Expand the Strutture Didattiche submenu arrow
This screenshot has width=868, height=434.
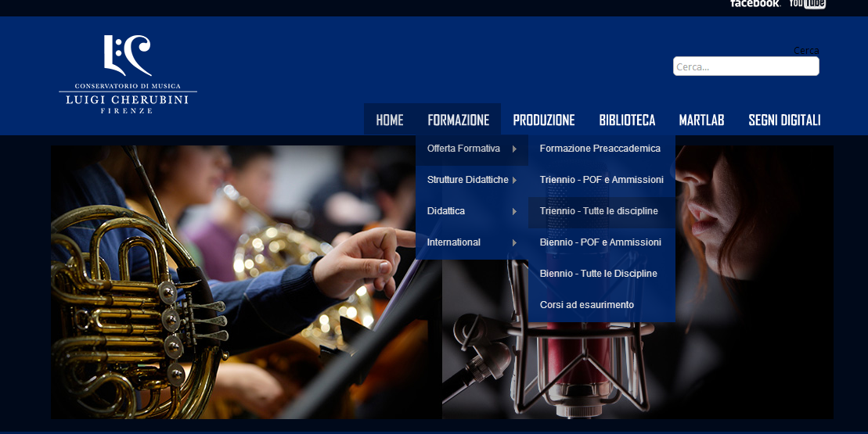[x=514, y=180]
